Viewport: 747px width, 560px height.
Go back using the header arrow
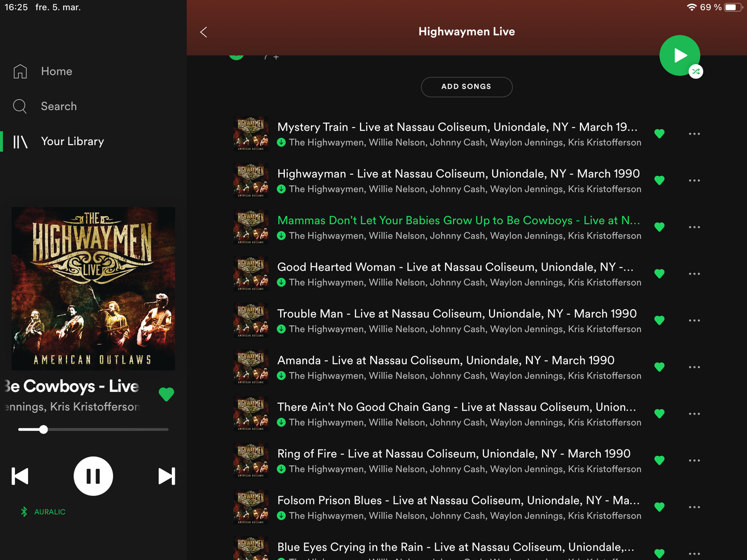pos(203,32)
